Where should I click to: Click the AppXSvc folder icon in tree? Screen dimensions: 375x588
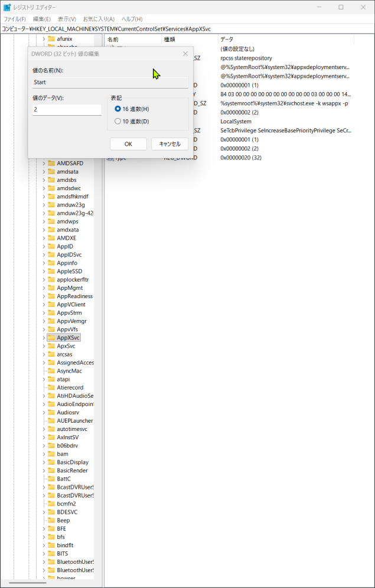point(51,338)
